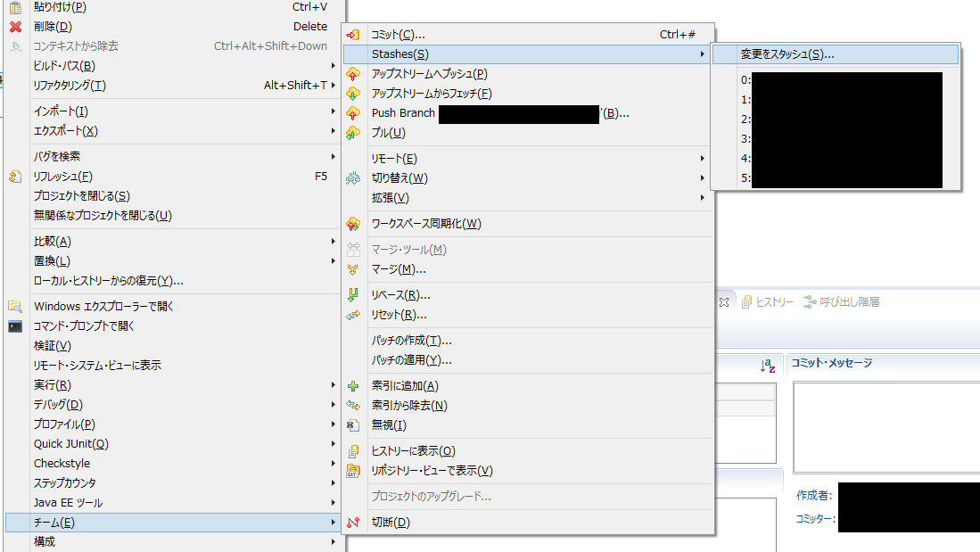Viewport: 980px width, 552px height.
Task: Select 実行(R) menu entry
Action: click(173, 385)
